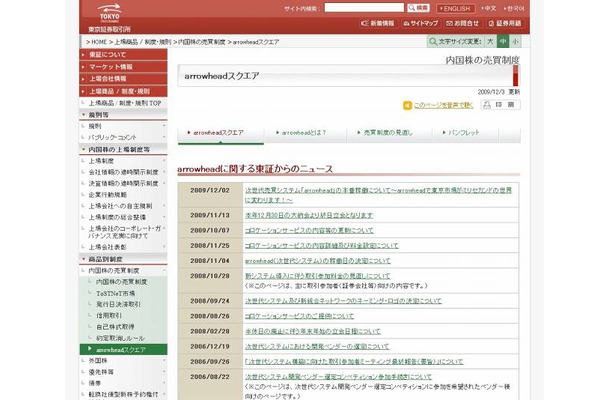Image resolution: width=610 pixels, height=400 pixels.
Task: Open the 2009/11/13 news article link
Action: pyautogui.click(x=309, y=215)
